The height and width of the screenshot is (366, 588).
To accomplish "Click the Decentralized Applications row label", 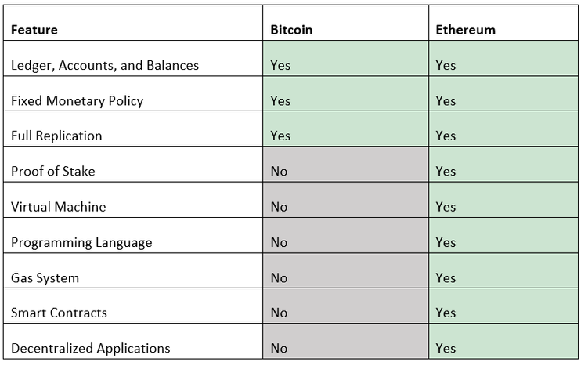I will 91,348.
